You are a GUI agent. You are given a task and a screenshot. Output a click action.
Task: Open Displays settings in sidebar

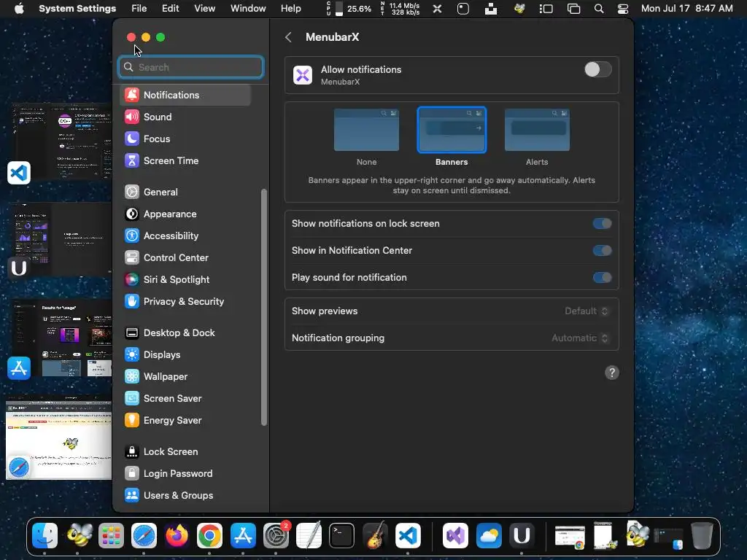tap(185, 355)
